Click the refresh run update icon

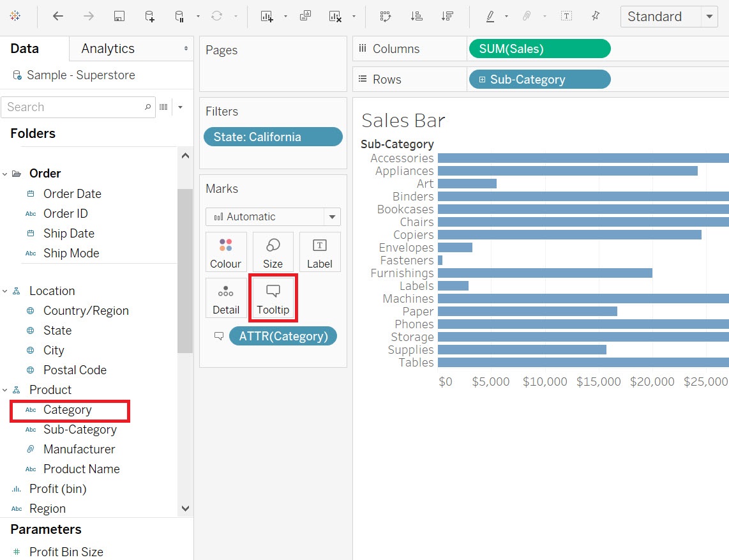[x=216, y=16]
